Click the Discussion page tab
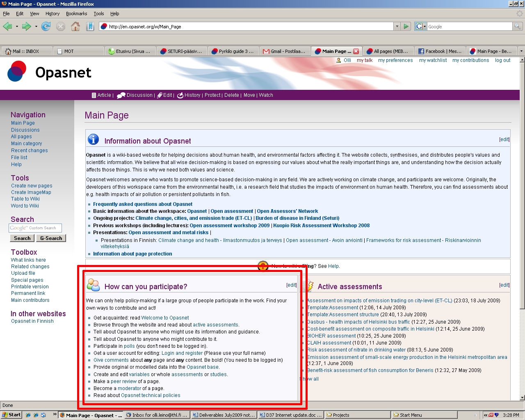Image resolution: width=525 pixels, height=420 pixels. point(139,95)
